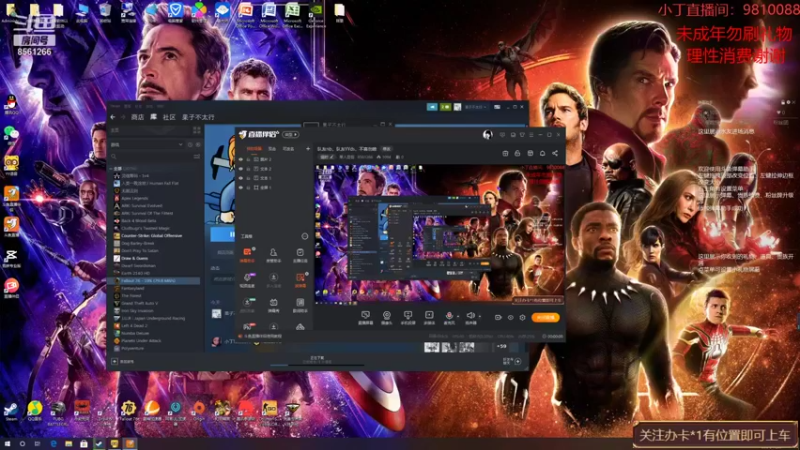Open the streaming settings gear icon
The image size is (800, 450).
pyautogui.click(x=522, y=317)
